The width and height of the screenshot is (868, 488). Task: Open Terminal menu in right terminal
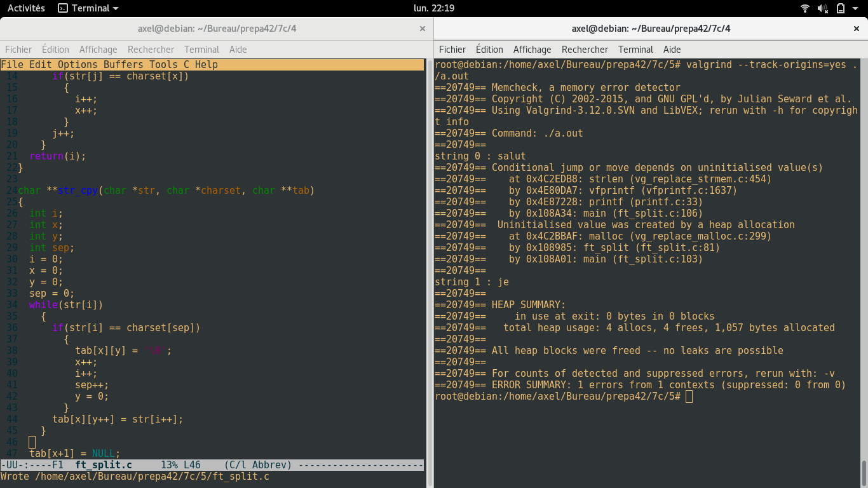635,50
